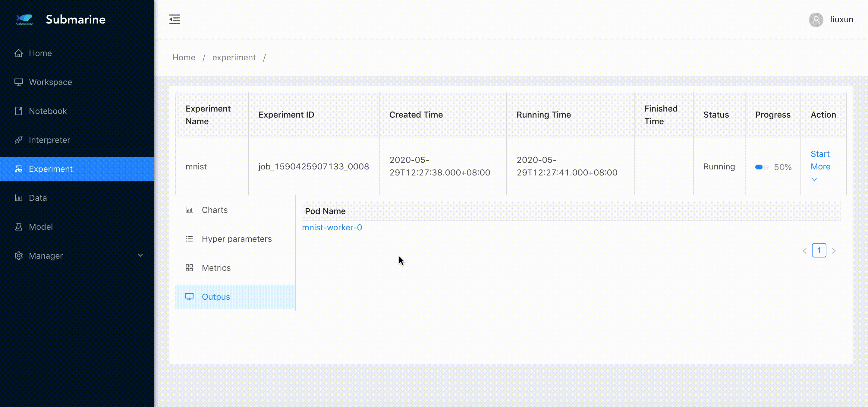Open the Metrics tab
The image size is (868, 407).
pos(216,268)
